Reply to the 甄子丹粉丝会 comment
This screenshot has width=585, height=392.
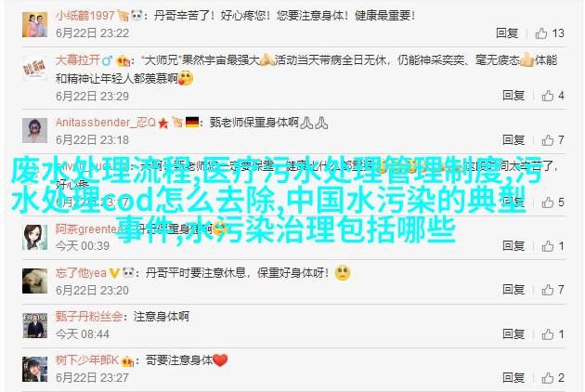[513, 333]
